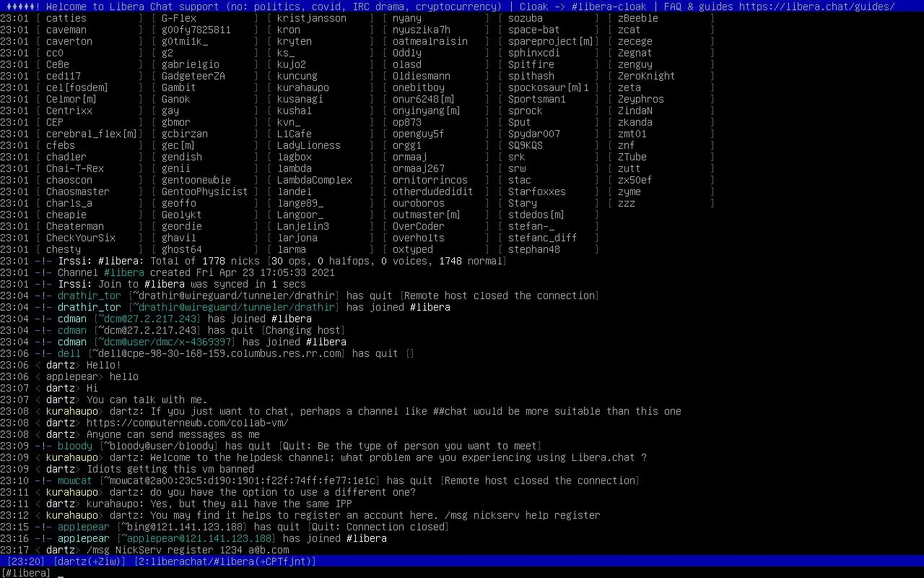Screen dimensions: 924x578
Task: Click the 2:liberachat/#libera window indicator in status bar
Action: click(x=225, y=561)
